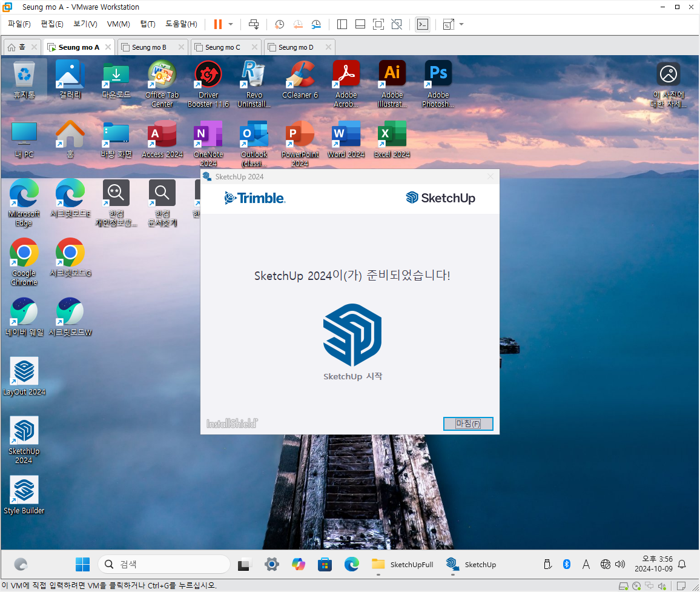Select the Microsoft Edge desktop icon
Viewport: 700px width, 592px height.
tap(24, 203)
